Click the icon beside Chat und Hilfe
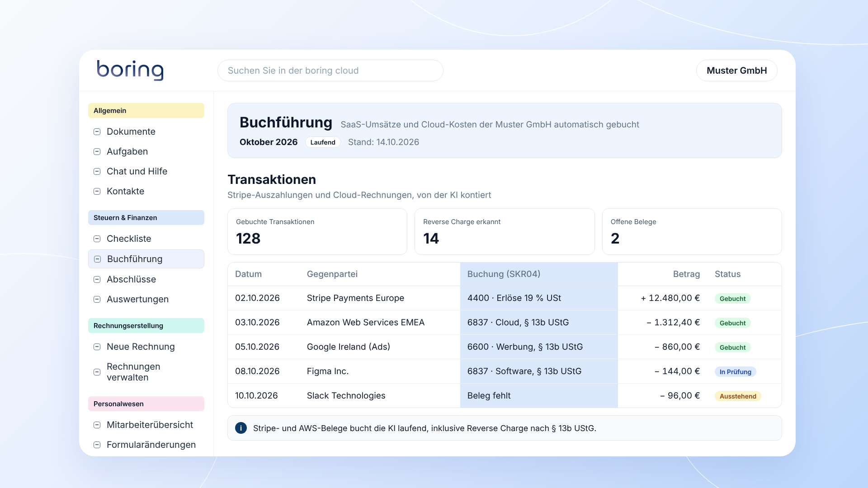The width and height of the screenshot is (868, 488). click(97, 171)
